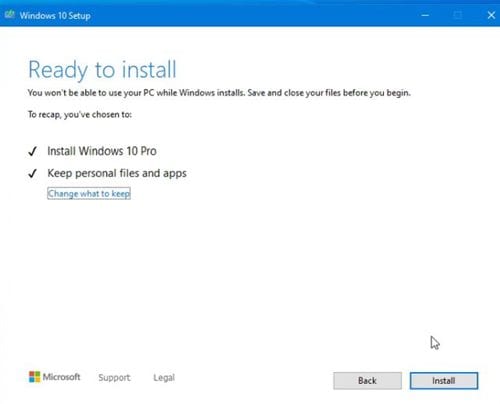Click the To recap, you've chosen to line
Screen dimensions: 500x404
pyautogui.click(x=80, y=115)
